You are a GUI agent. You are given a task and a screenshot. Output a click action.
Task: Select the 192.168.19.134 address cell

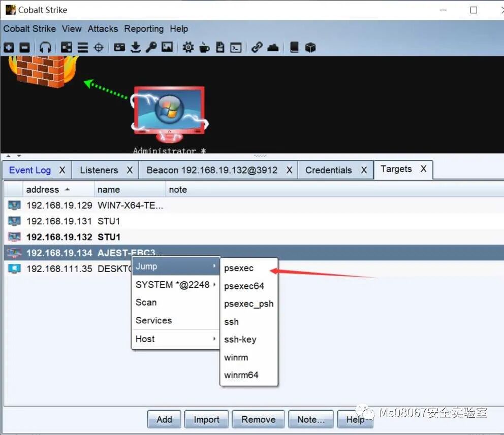click(x=59, y=253)
